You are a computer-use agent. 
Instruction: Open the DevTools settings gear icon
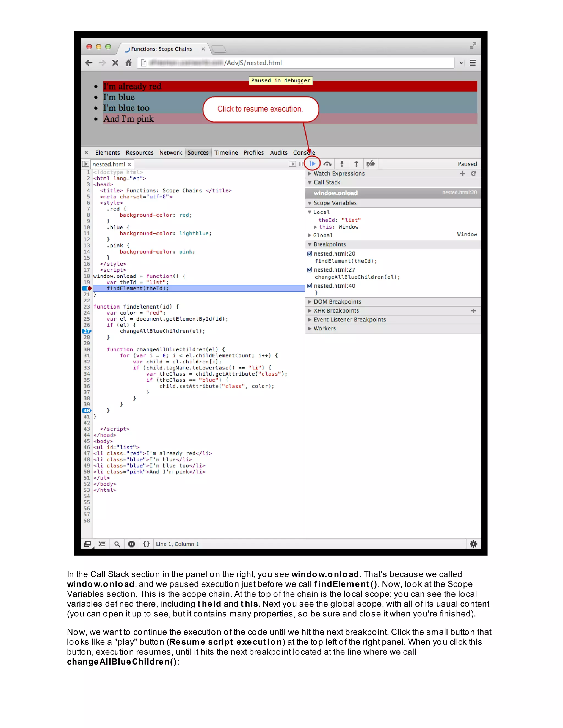473,544
